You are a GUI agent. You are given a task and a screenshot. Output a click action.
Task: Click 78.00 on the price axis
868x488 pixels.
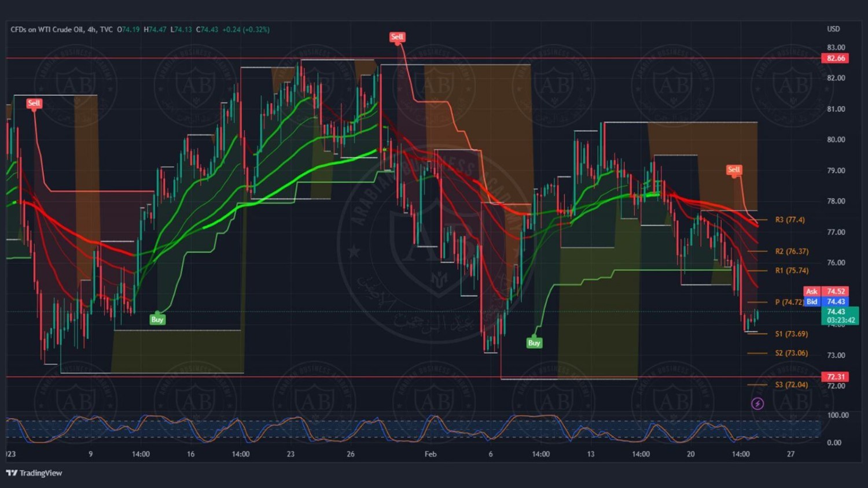[x=836, y=201]
